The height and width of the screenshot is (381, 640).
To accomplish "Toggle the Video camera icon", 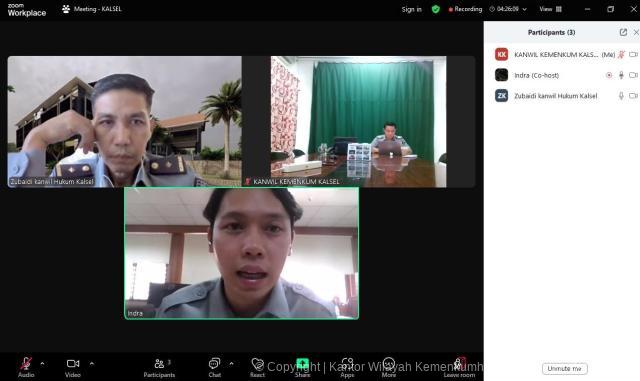I will 73,363.
